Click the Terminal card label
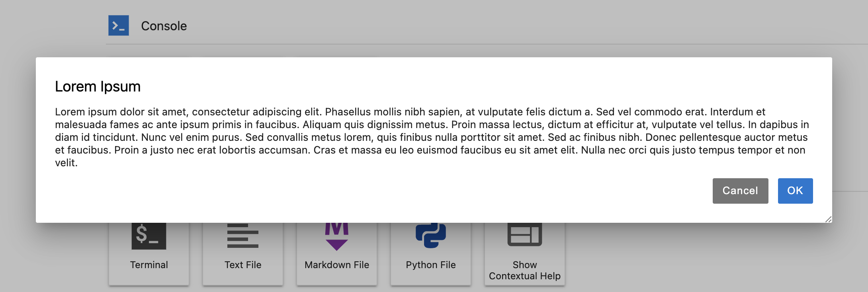The image size is (868, 292). pos(149,265)
